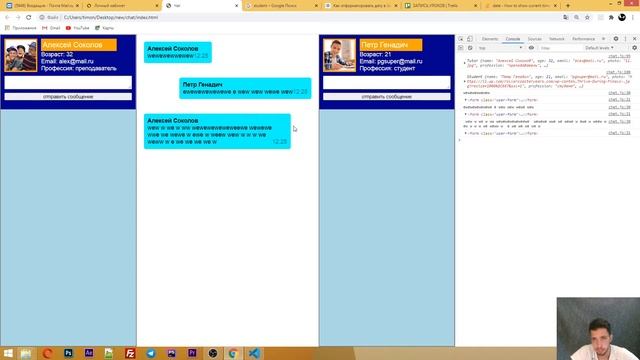Open the Карты bookmark
The image size is (640, 360).
104,28
